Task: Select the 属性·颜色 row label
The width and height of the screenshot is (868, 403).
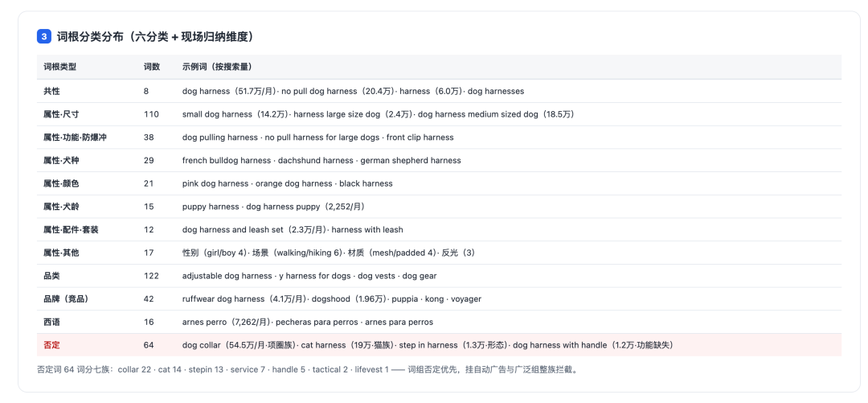Action: click(61, 183)
